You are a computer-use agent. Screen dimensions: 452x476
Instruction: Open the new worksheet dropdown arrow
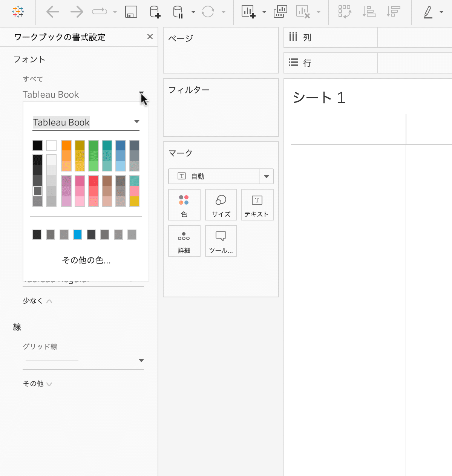(264, 12)
